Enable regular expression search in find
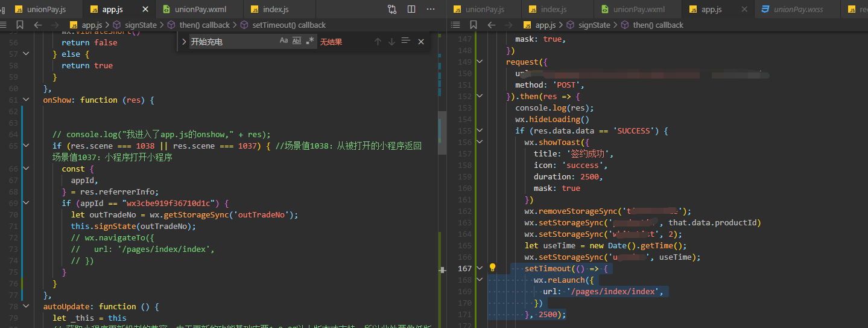The width and height of the screenshot is (868, 328). click(x=309, y=41)
